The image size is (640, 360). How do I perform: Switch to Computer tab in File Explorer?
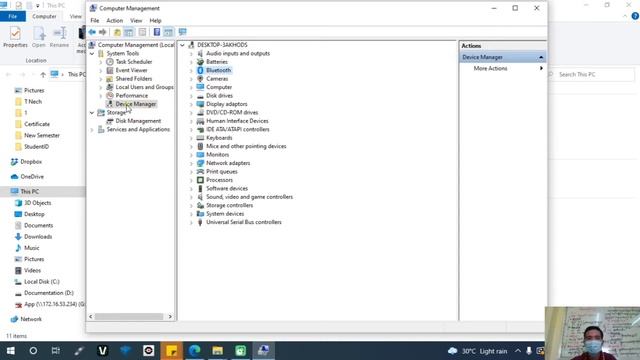[x=44, y=16]
